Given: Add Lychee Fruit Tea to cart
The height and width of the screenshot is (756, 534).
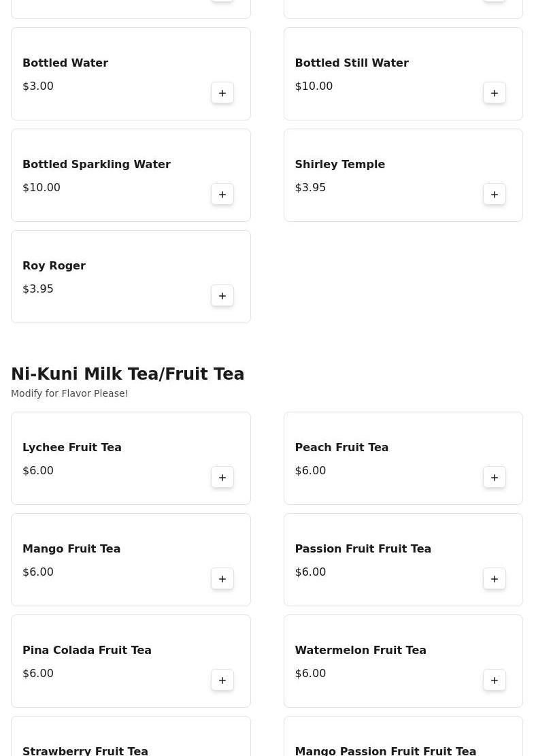Looking at the screenshot, I should [222, 478].
